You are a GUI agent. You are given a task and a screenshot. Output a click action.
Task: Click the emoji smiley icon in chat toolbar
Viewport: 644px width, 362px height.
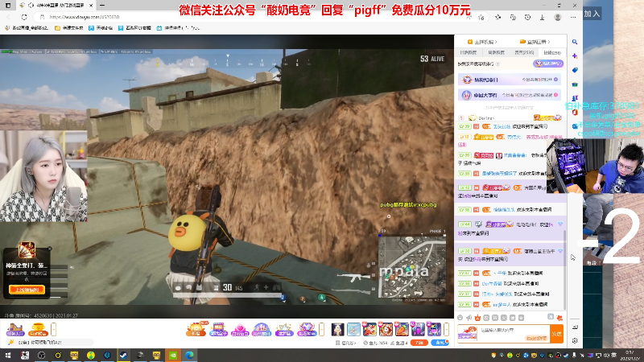point(460,318)
